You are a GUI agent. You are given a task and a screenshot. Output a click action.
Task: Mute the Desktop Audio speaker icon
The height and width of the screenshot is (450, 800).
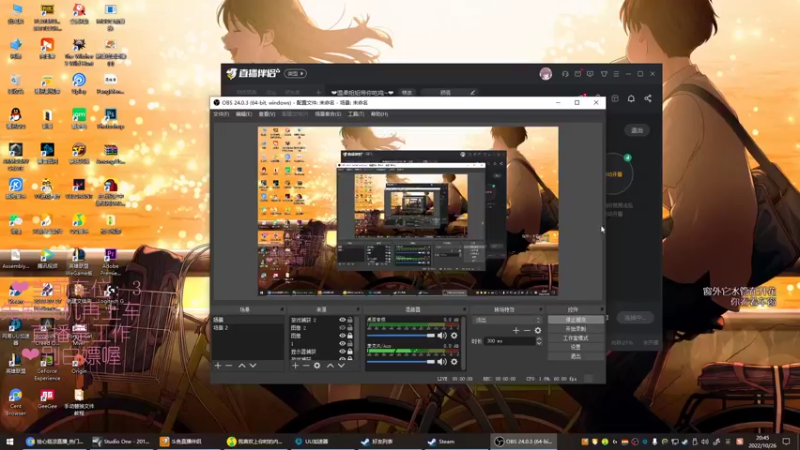click(442, 336)
